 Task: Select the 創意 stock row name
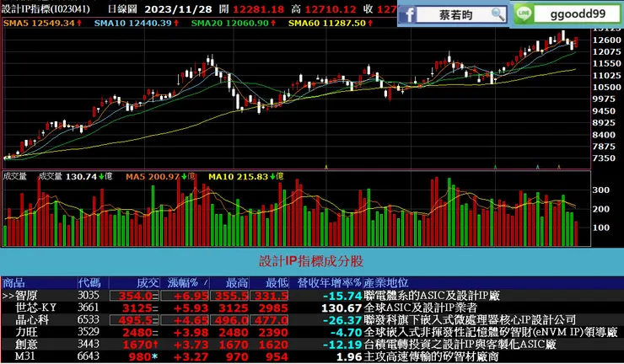point(27,344)
